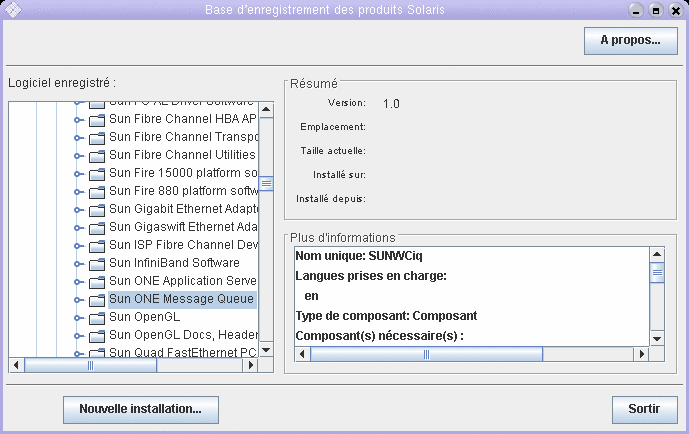Select Sun ISP Fibre Channel Device entry
Image resolution: width=689 pixels, height=434 pixels.
(183, 245)
